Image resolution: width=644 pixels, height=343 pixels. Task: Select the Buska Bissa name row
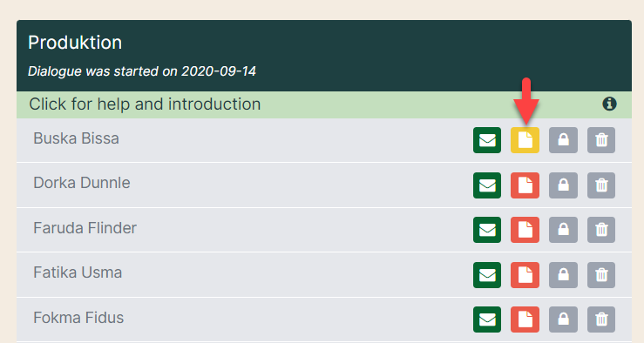(x=324, y=140)
